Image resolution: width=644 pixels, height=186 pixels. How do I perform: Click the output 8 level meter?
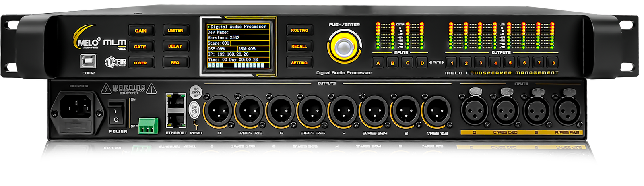pos(553,36)
